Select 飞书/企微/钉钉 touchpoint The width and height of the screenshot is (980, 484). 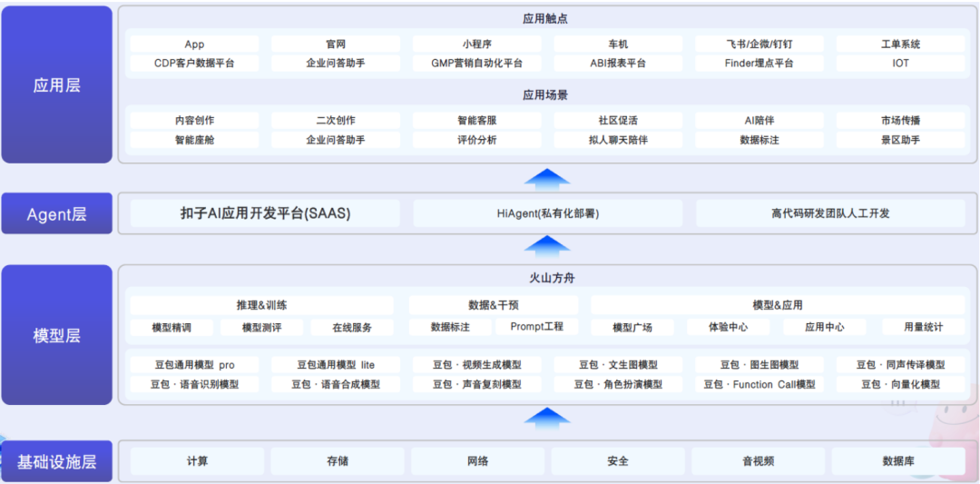tap(759, 44)
